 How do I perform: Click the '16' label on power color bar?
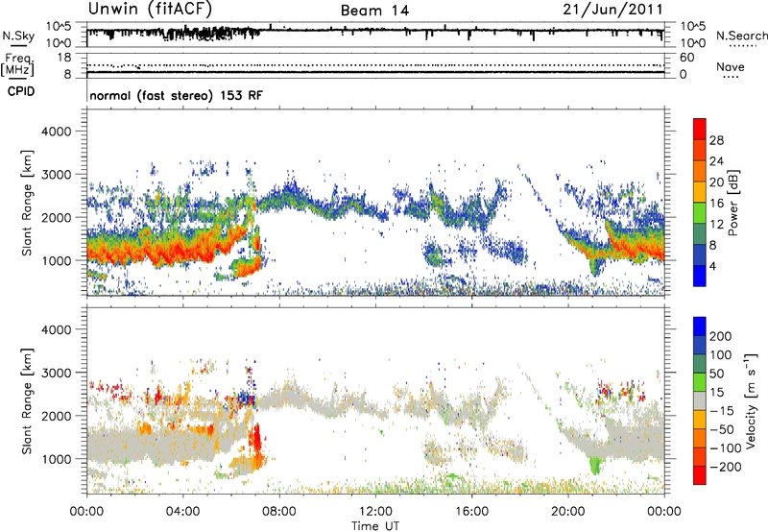[x=716, y=204]
